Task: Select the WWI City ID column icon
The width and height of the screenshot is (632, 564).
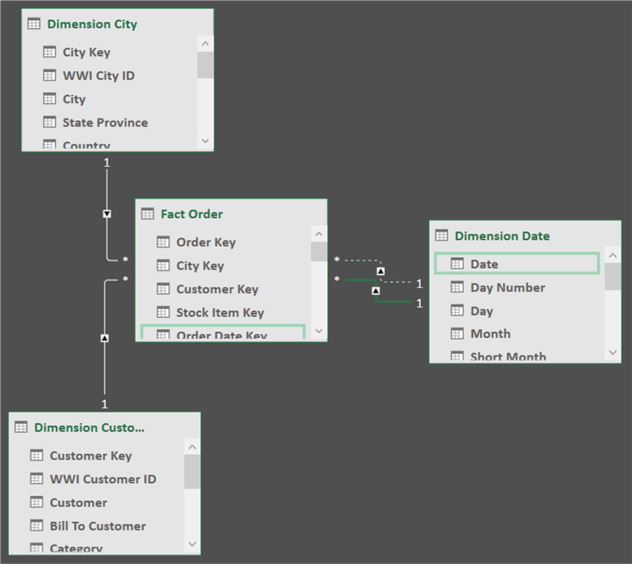Action: 50,75
